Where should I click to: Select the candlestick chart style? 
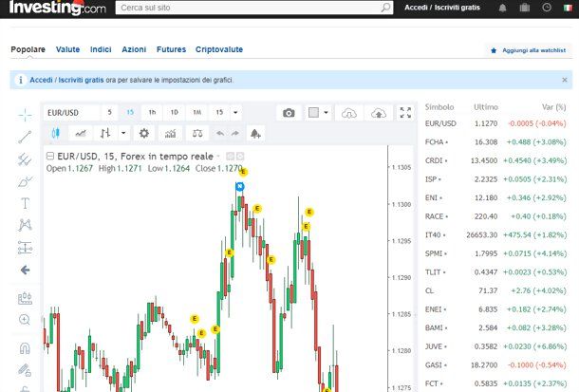click(56, 133)
